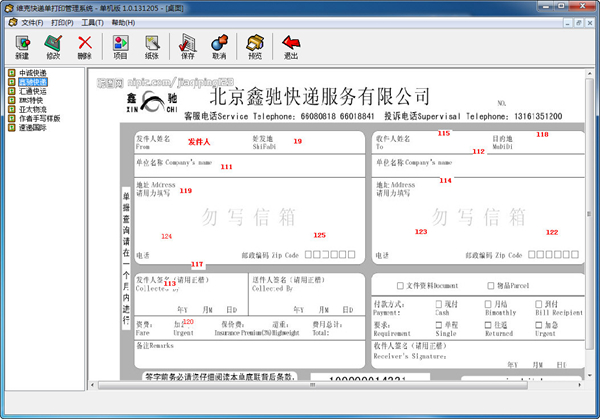600x419 pixels.
Task: Click the icon beside 速递国际
Action: point(12,128)
